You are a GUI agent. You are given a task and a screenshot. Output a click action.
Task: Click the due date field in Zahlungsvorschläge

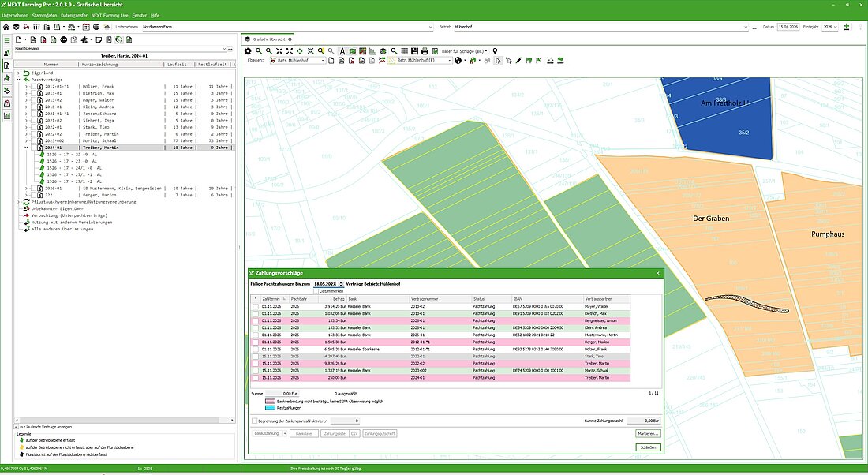point(325,283)
